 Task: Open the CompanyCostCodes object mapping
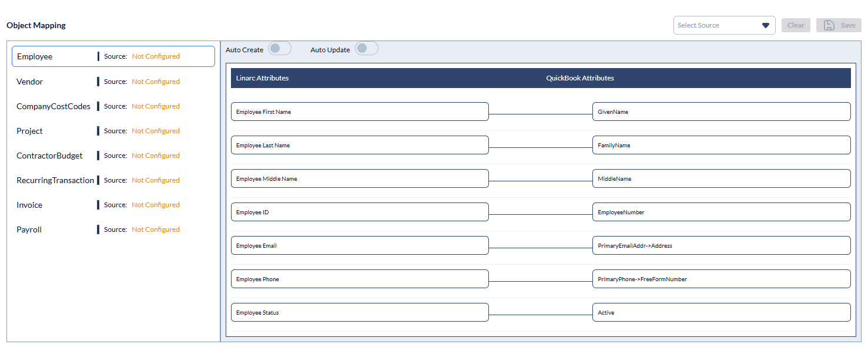53,106
